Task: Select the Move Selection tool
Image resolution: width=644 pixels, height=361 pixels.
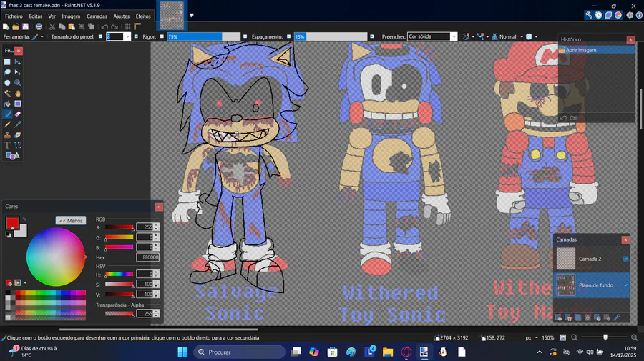Action: pos(18,72)
